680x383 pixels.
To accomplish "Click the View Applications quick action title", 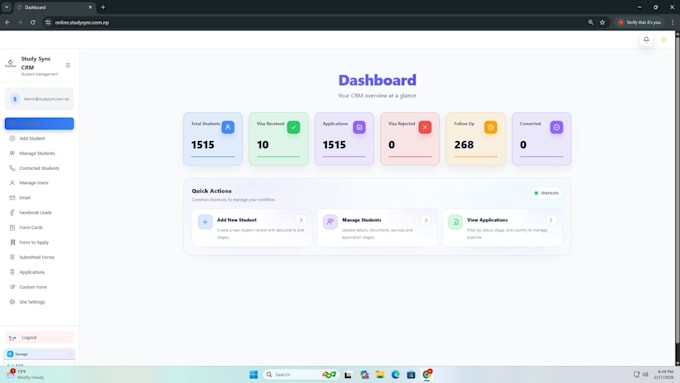I will pos(487,220).
